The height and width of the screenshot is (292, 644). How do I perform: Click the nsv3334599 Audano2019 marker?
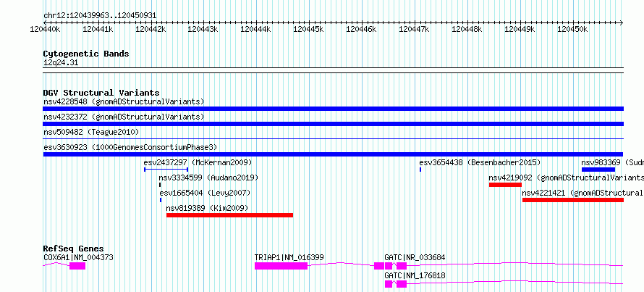(160, 185)
